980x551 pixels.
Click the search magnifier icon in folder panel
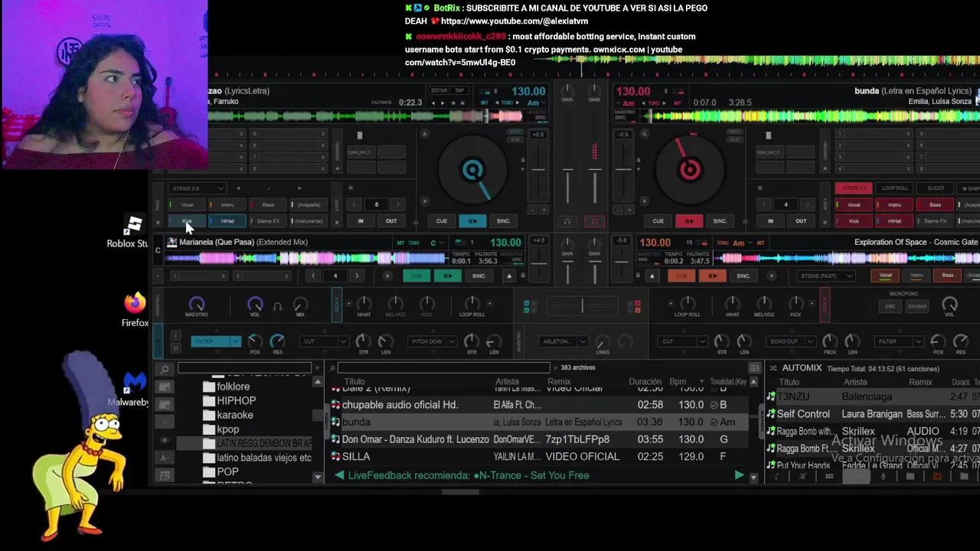coord(165,370)
